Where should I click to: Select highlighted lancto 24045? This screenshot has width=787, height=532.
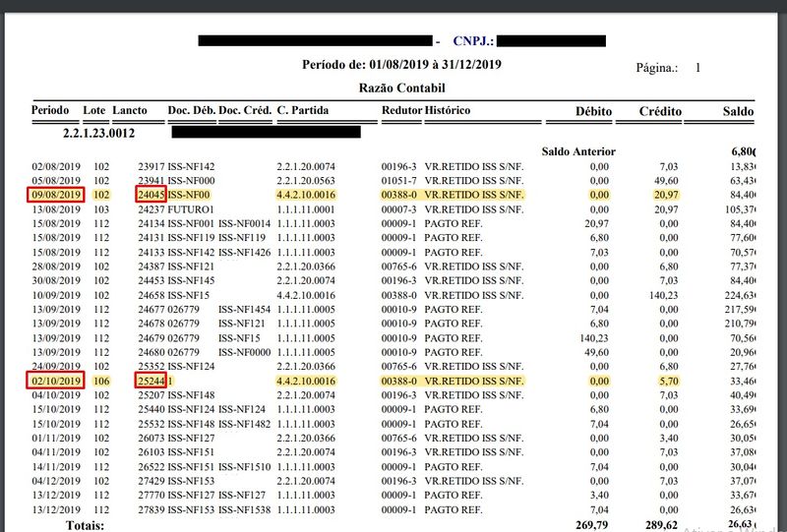(151, 195)
